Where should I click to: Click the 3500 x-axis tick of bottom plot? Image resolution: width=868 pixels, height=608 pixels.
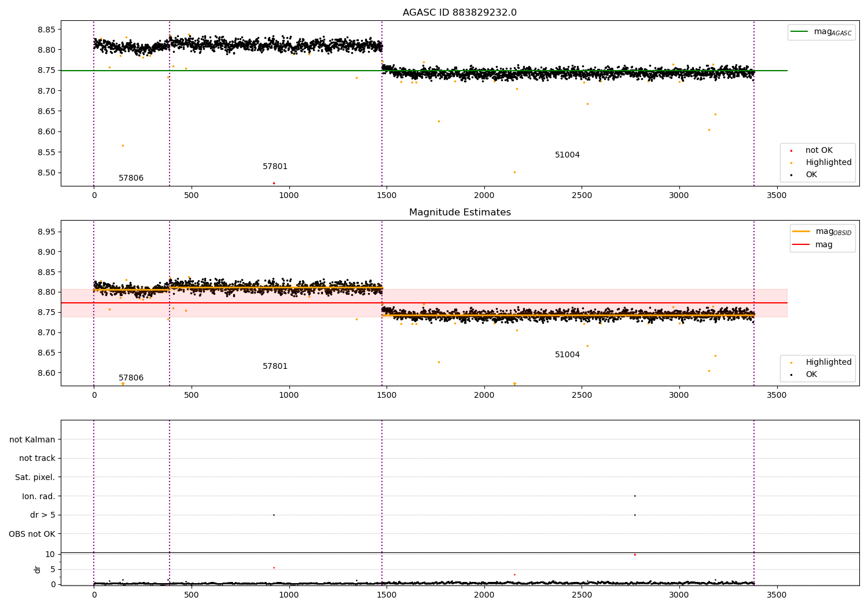777,595
